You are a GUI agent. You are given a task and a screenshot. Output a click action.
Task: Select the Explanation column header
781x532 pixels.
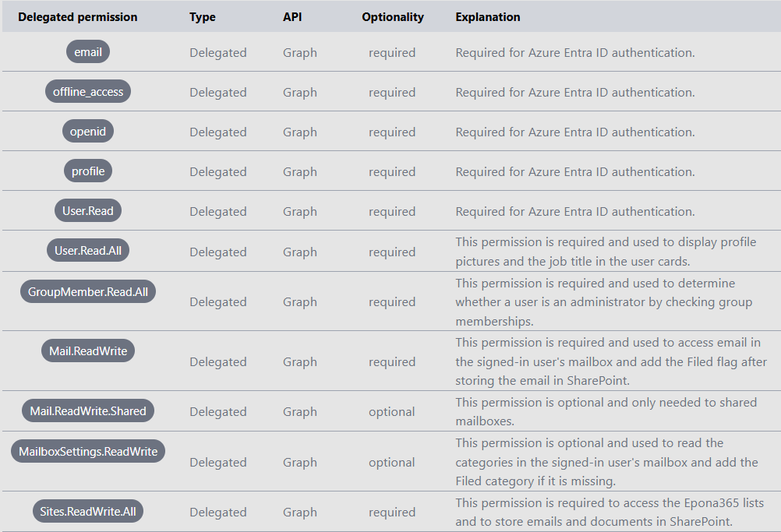(488, 17)
